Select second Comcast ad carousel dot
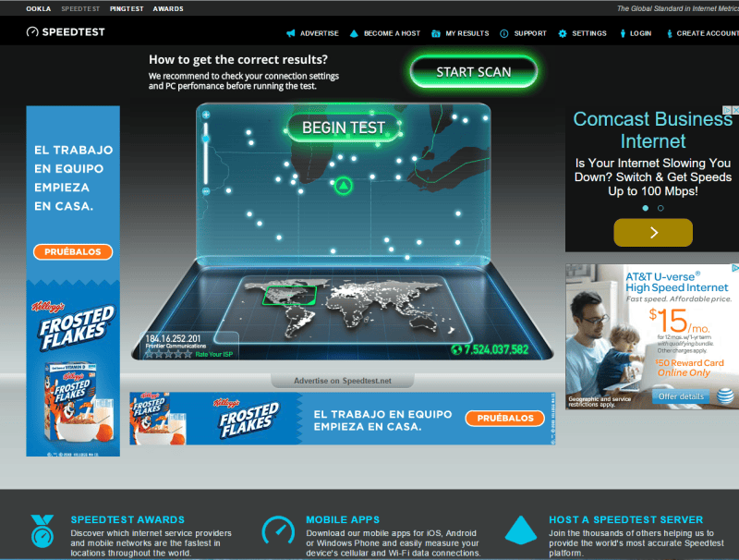 (660, 208)
